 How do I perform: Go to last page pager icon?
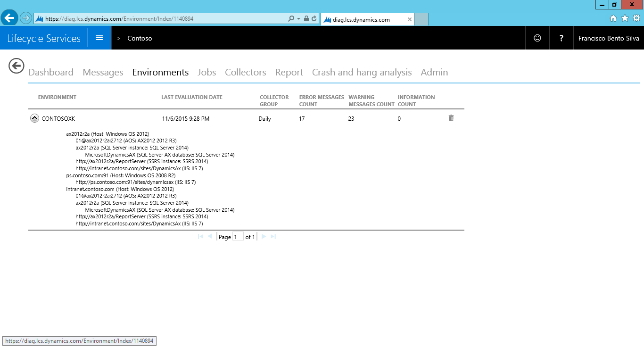point(273,236)
